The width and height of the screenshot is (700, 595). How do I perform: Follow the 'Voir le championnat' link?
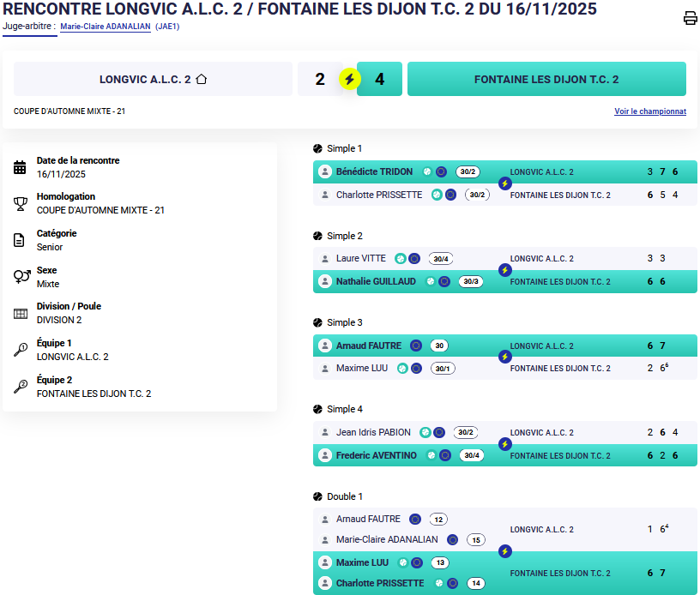pos(649,111)
